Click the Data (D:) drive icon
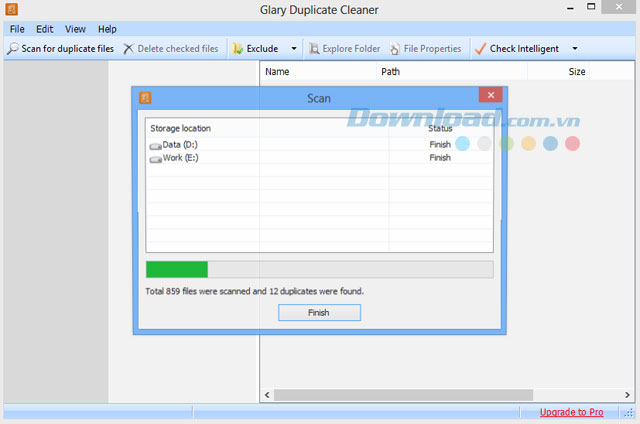Viewport: 640px width, 424px height. 155,146
